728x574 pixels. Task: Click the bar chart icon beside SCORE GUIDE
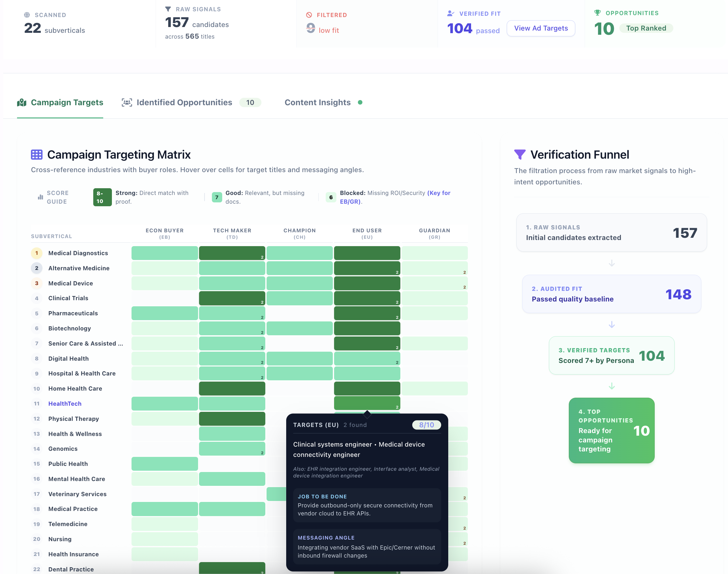click(x=40, y=197)
